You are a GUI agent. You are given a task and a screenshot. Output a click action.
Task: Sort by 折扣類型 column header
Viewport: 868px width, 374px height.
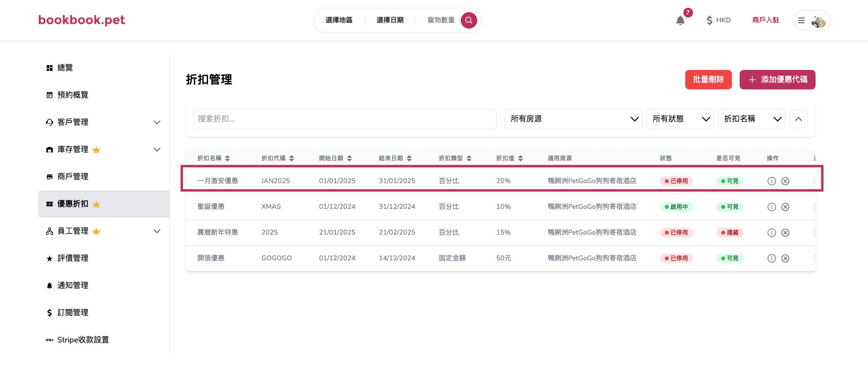455,158
